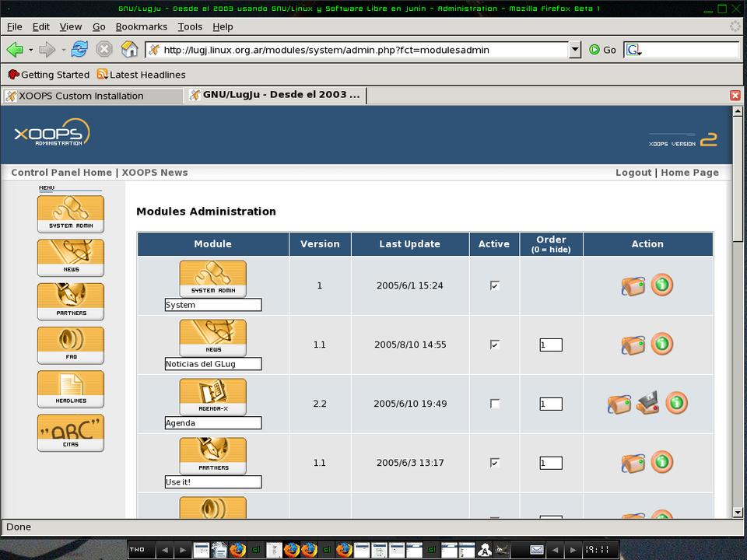Switch to XOOPS Custom Installation tab

pyautogui.click(x=81, y=96)
